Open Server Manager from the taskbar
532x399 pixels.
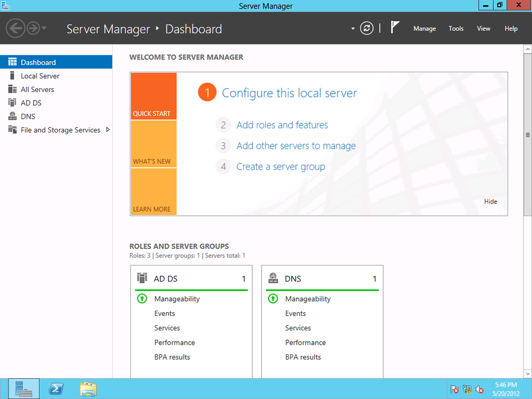tap(24, 389)
